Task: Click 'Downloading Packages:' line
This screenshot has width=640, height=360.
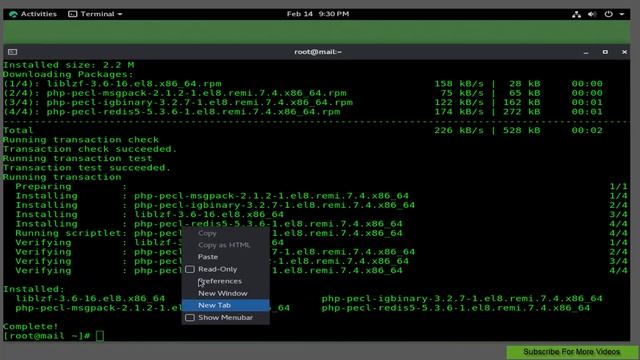Action: tap(68, 74)
